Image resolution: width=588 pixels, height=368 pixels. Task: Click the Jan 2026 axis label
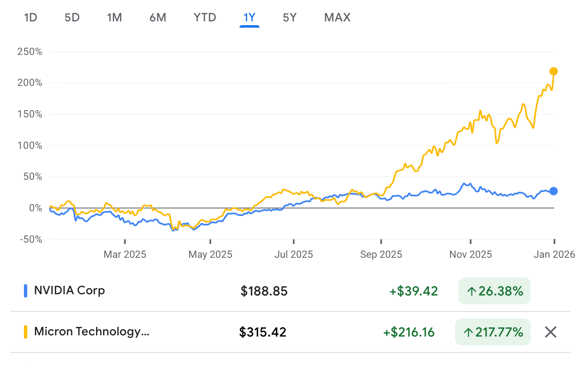(x=554, y=254)
